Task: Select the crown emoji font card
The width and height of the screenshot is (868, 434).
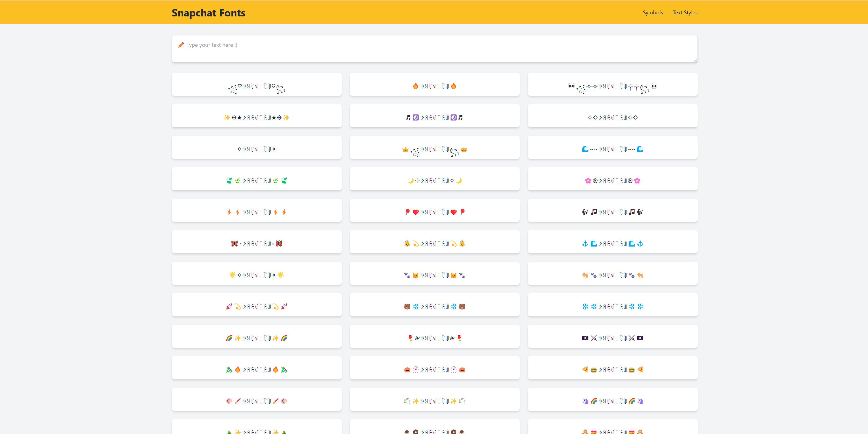Action: pos(435,147)
